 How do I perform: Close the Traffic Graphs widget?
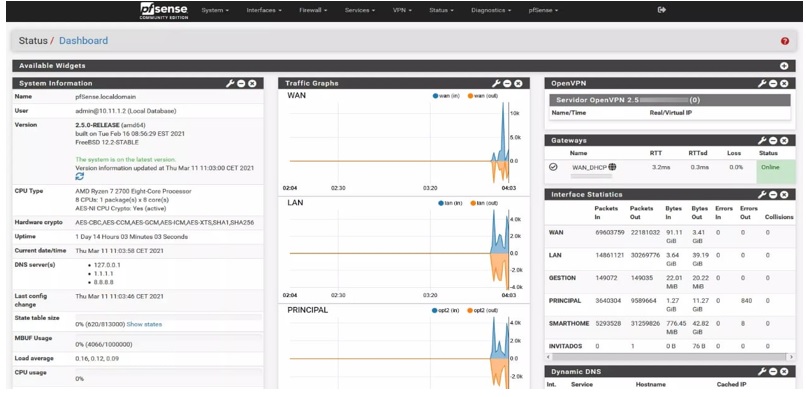coord(518,83)
